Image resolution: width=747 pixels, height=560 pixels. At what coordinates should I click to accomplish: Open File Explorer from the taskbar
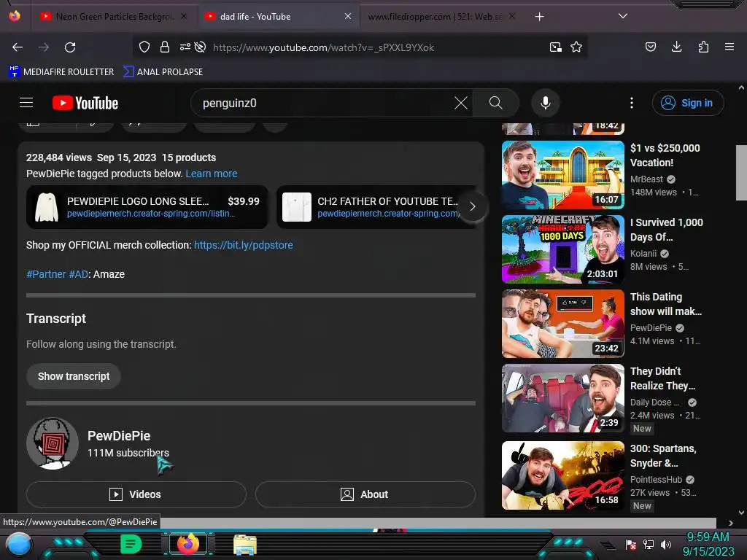245,544
